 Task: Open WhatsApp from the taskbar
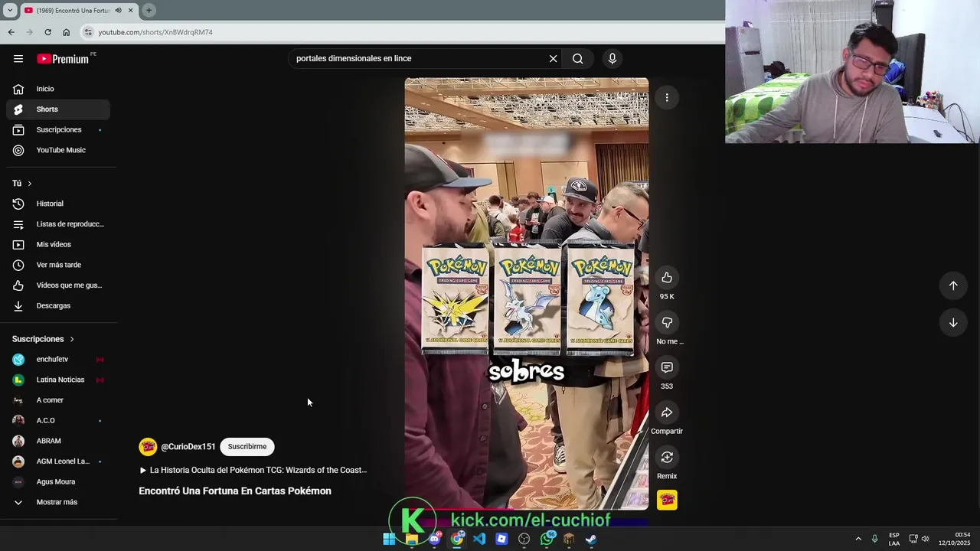[x=547, y=539]
